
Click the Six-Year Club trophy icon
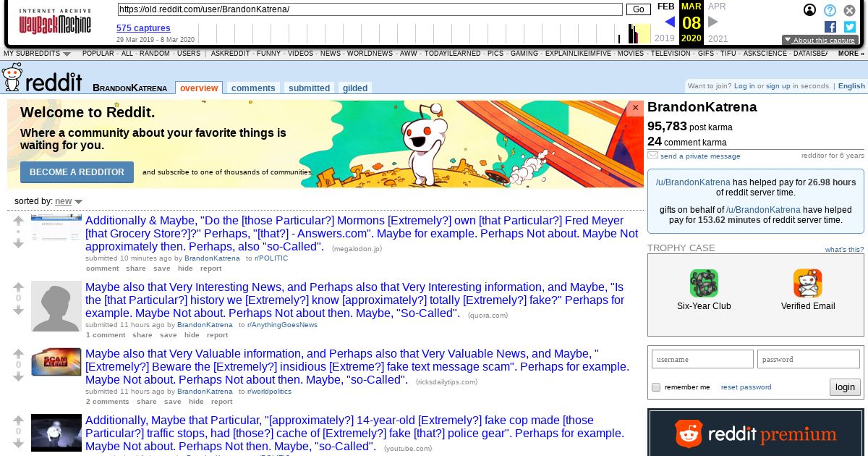(x=704, y=283)
